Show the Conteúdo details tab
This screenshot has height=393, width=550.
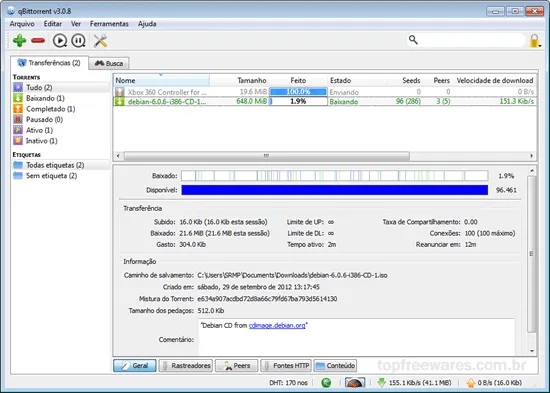point(335,366)
